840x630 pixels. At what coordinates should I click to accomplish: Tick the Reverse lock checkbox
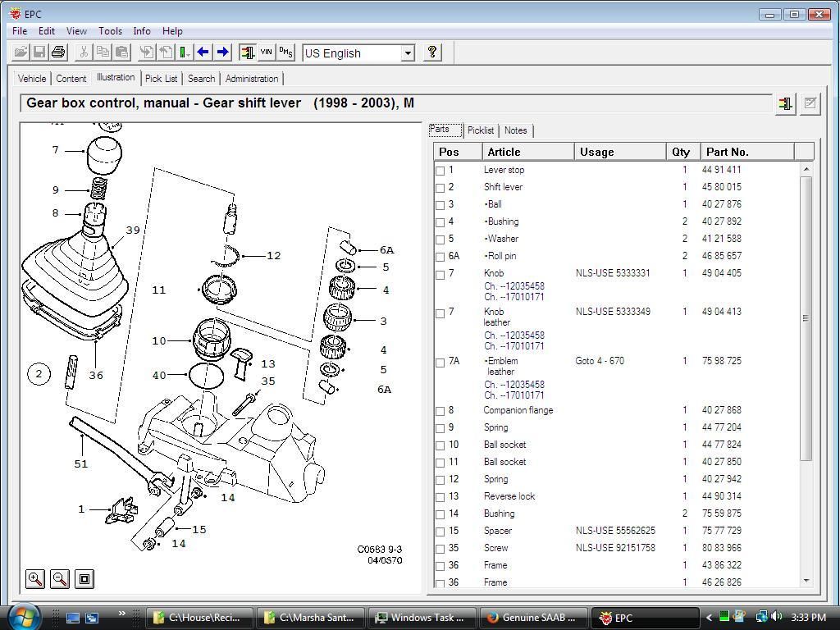tap(441, 495)
